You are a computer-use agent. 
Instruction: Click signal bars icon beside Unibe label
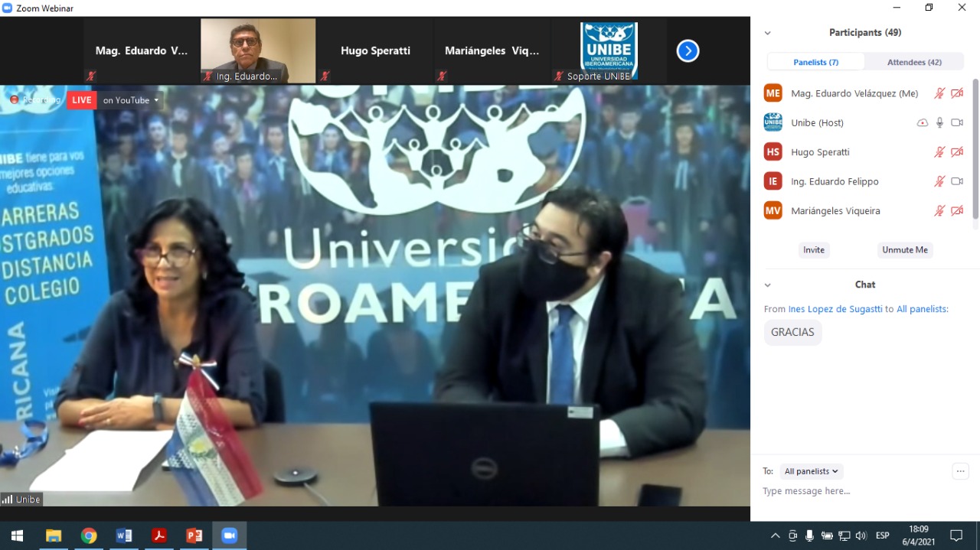point(8,500)
